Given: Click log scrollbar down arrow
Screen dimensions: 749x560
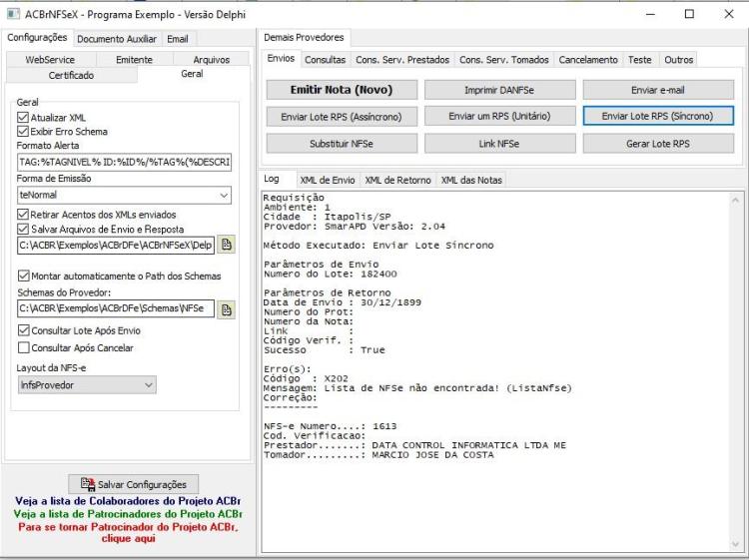Looking at the screenshot, I should 736,544.
